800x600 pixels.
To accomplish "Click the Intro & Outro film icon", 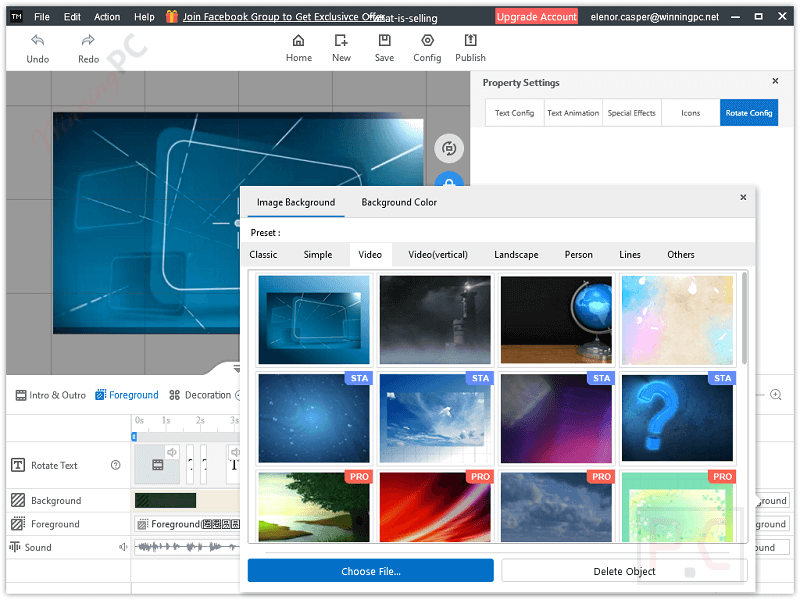I will click(20, 395).
